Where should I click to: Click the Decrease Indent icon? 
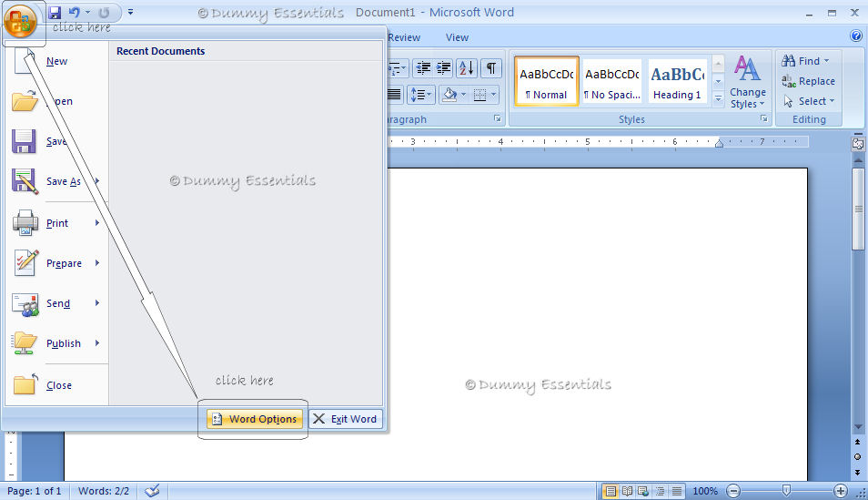(423, 68)
